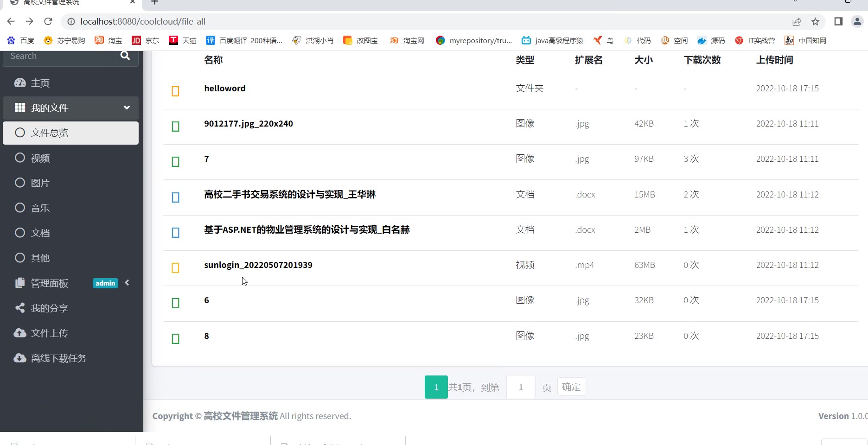Open the 京东 bookmark
Viewport: 868px width, 445px height.
[x=146, y=40]
